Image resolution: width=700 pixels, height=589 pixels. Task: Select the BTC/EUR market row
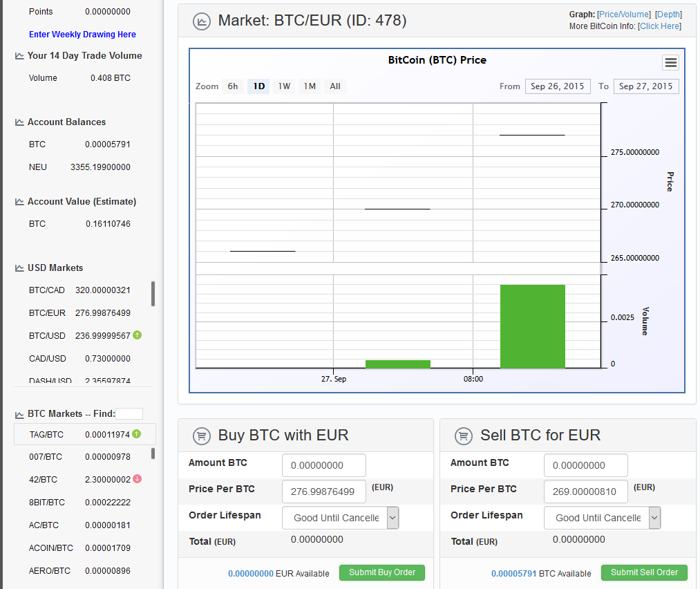point(79,313)
